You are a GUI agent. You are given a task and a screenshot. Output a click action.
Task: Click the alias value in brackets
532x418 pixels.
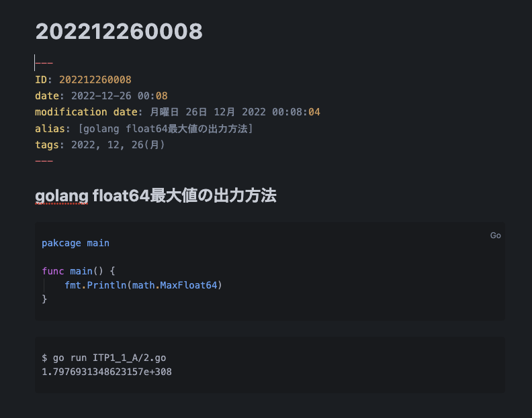click(165, 129)
